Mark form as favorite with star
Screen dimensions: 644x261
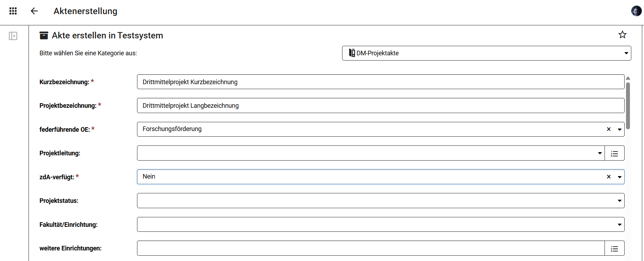623,35
